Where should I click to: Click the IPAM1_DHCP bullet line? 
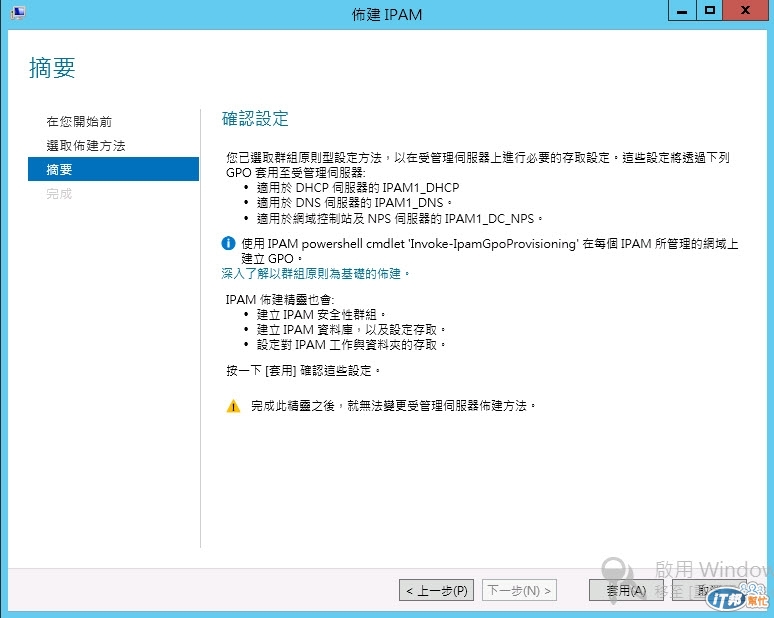pos(358,188)
